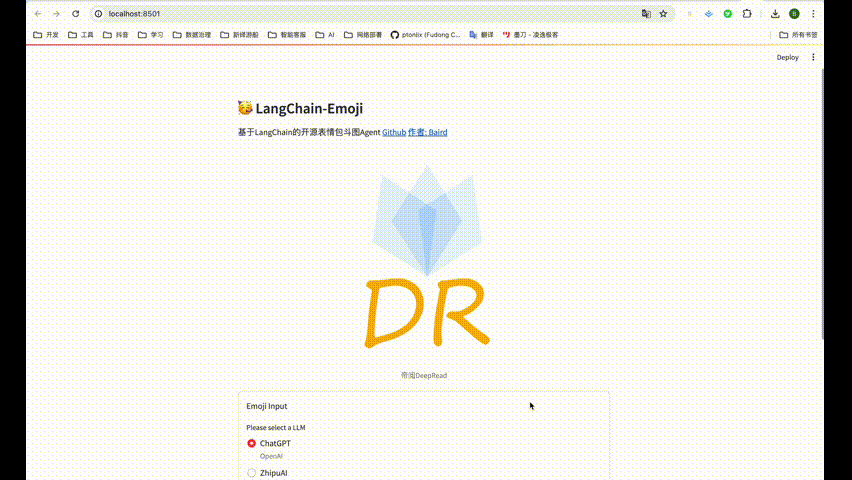Open browser Downloads icon
Screen dimensions: 852x480
pyautogui.click(x=775, y=14)
